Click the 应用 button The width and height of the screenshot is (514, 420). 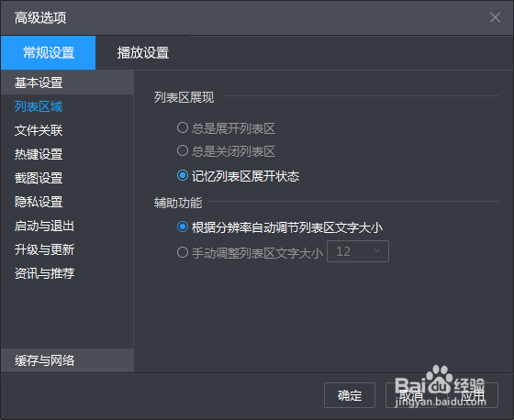[473, 395]
